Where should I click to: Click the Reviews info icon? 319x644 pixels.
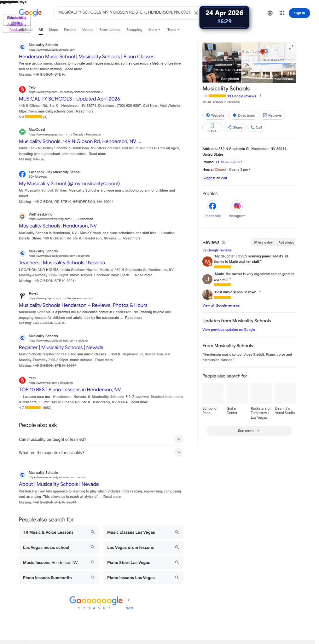pos(223,242)
